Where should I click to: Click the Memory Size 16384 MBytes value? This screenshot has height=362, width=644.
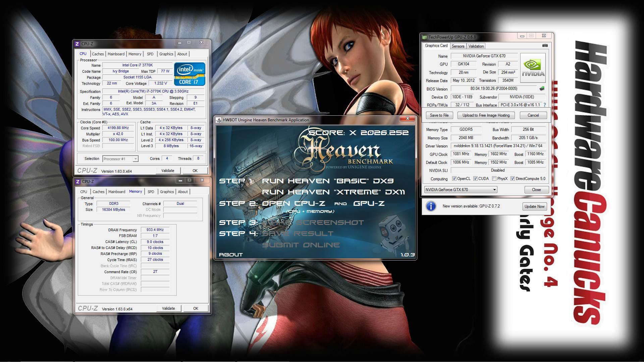point(113,210)
